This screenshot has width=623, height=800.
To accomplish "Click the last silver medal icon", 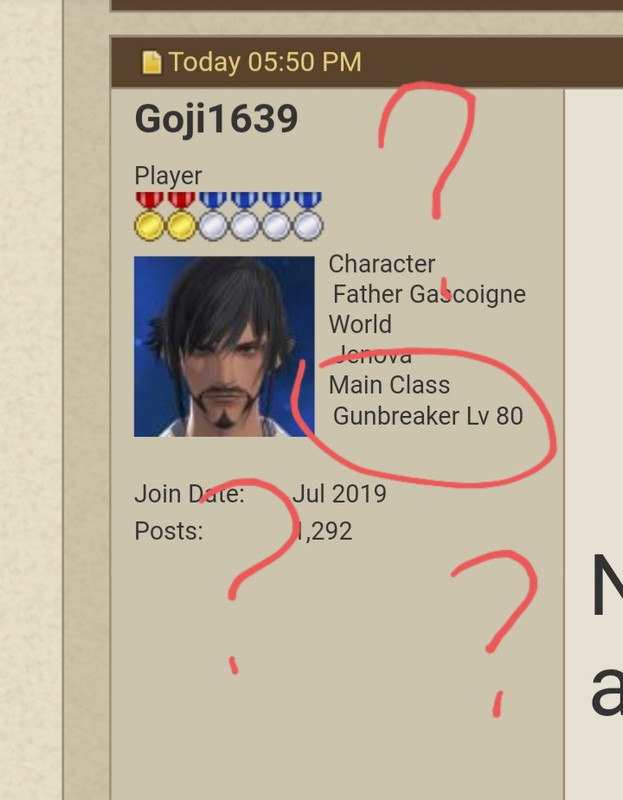I will click(x=308, y=216).
